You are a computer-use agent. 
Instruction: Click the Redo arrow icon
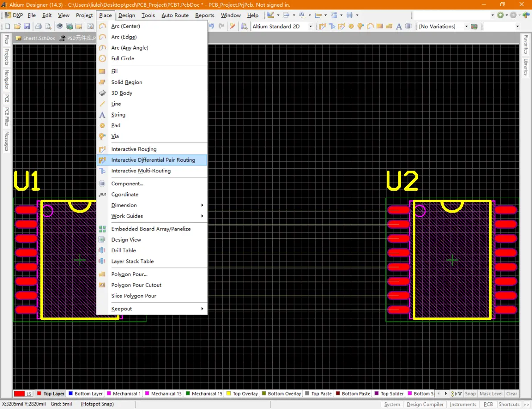pyautogui.click(x=221, y=26)
